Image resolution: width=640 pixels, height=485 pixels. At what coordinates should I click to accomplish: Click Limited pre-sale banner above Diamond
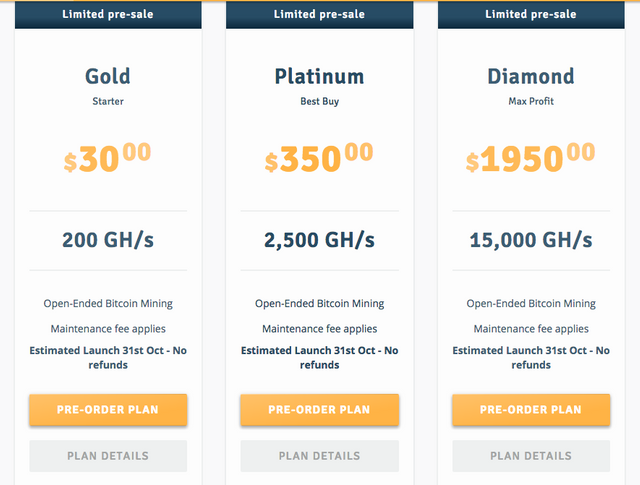point(530,14)
